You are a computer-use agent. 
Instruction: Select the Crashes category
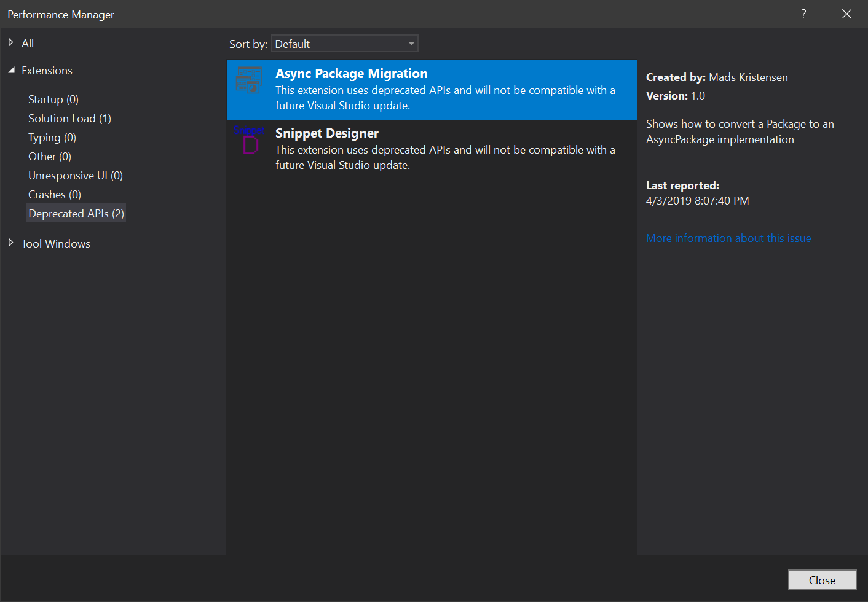[x=54, y=194]
